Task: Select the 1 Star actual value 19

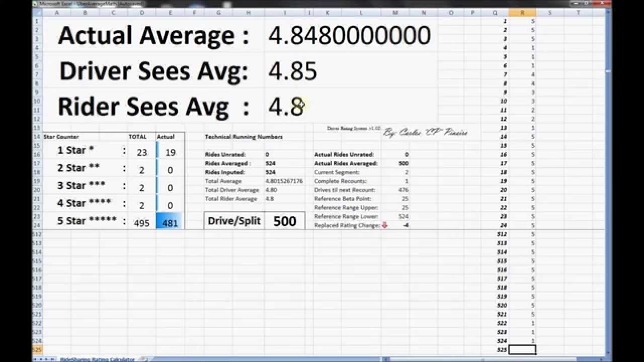Action: tap(170, 152)
